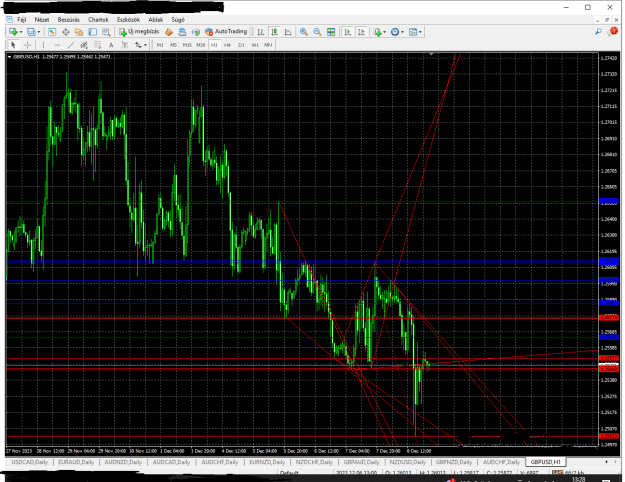Open the chart templates dropdown

click(415, 32)
